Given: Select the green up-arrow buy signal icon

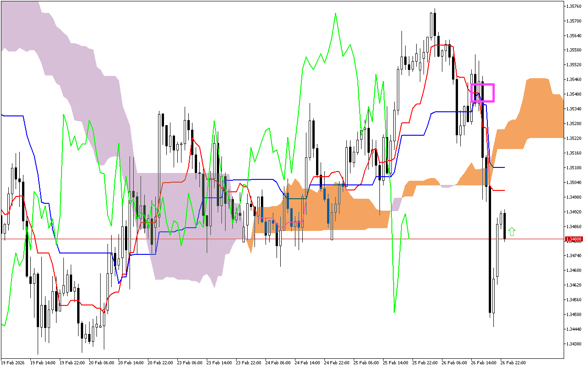Looking at the screenshot, I should [511, 230].
